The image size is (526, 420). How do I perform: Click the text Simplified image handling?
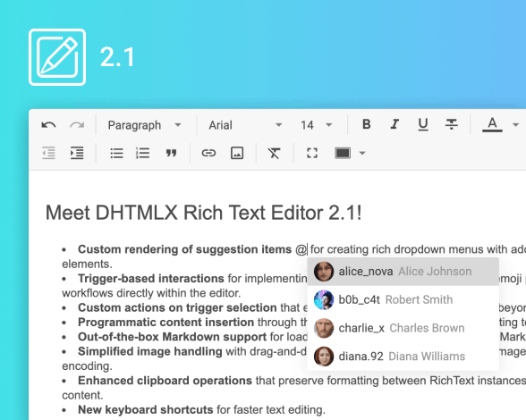tap(150, 351)
